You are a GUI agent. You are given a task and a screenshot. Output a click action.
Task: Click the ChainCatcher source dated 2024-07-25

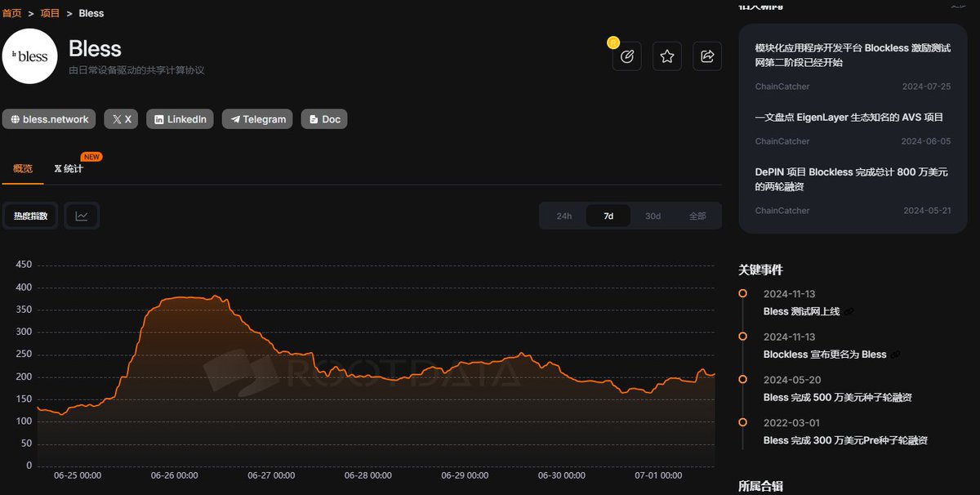782,87
